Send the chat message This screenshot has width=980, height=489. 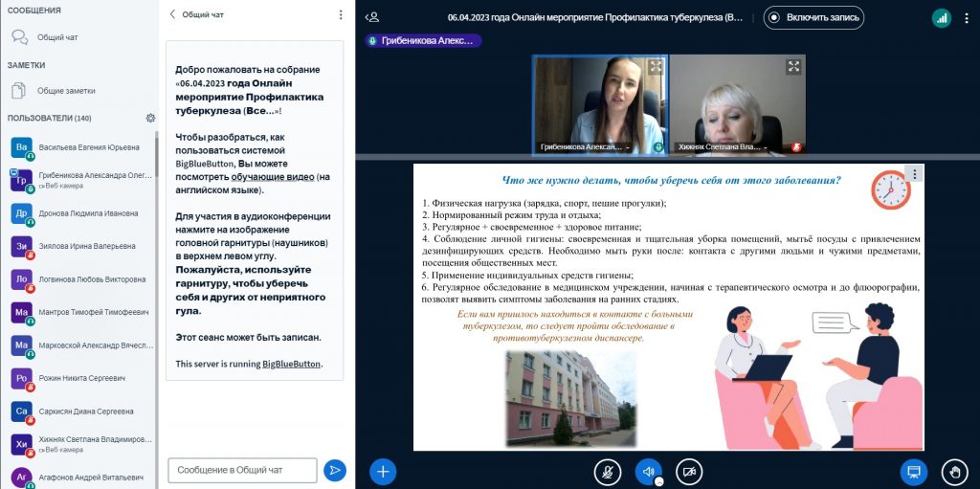334,470
